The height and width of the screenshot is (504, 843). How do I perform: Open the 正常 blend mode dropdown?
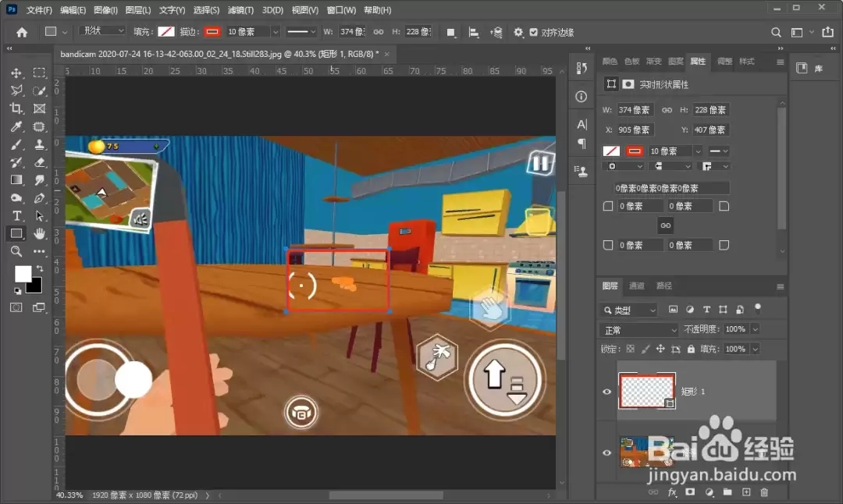pyautogui.click(x=638, y=330)
